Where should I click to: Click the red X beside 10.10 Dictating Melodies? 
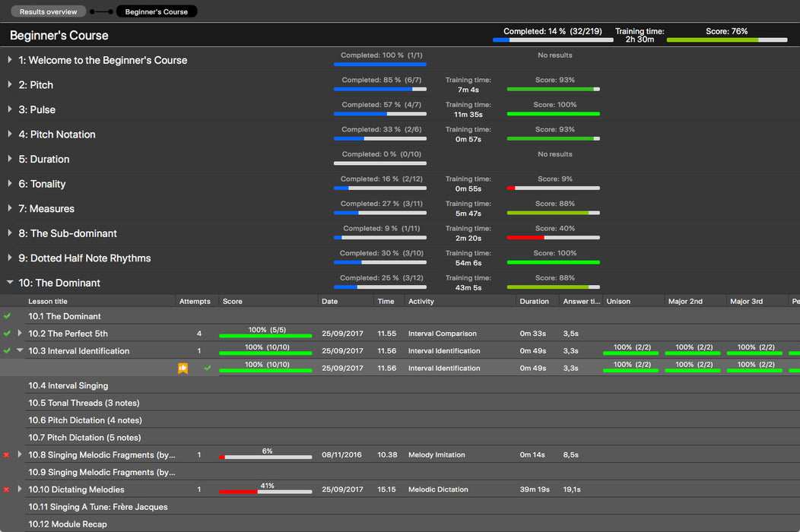click(7, 490)
